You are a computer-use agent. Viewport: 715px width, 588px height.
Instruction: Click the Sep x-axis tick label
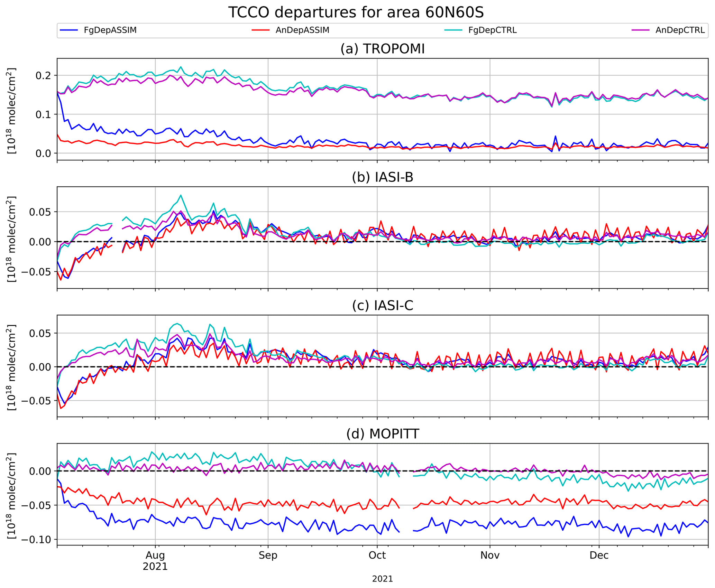[x=268, y=555]
